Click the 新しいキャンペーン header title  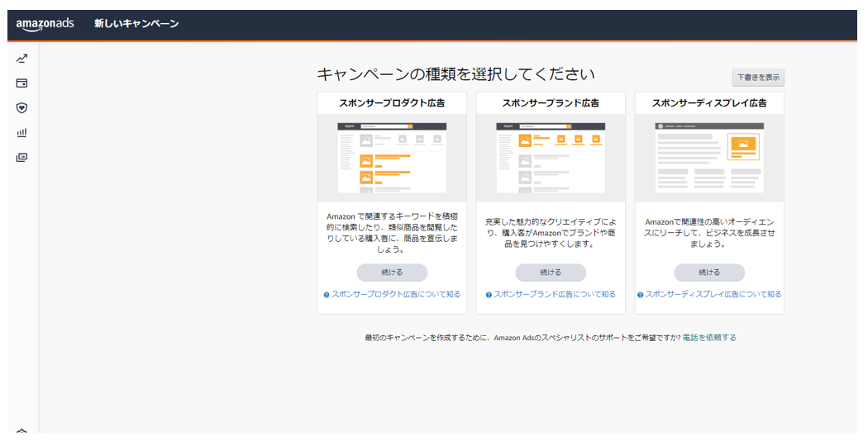(x=136, y=24)
